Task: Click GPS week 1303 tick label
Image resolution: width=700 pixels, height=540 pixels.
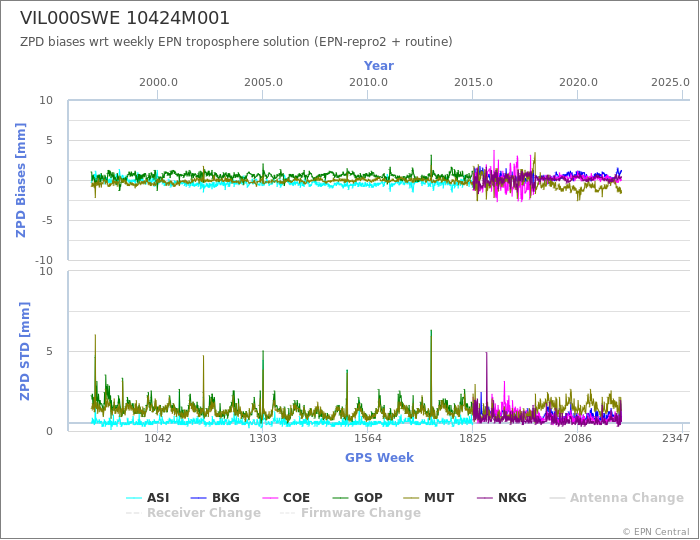Action: (262, 438)
